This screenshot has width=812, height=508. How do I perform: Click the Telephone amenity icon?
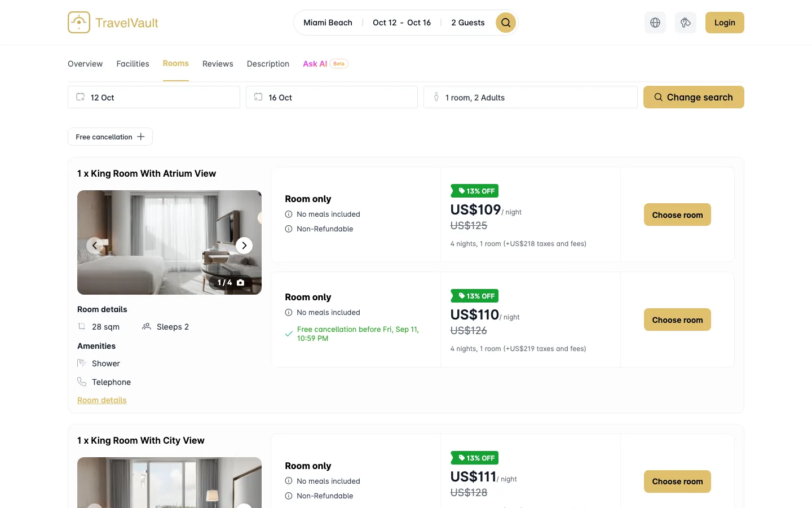[x=82, y=382]
